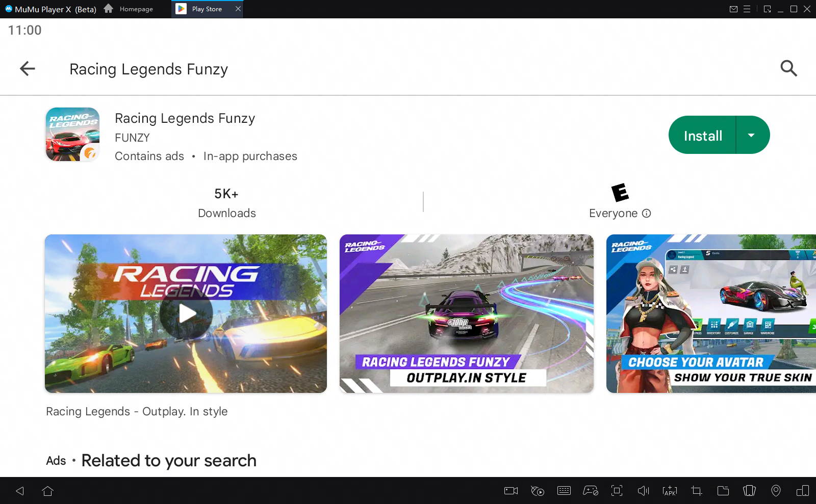Expand Everyone rating info icon
The width and height of the screenshot is (816, 504).
tap(647, 214)
